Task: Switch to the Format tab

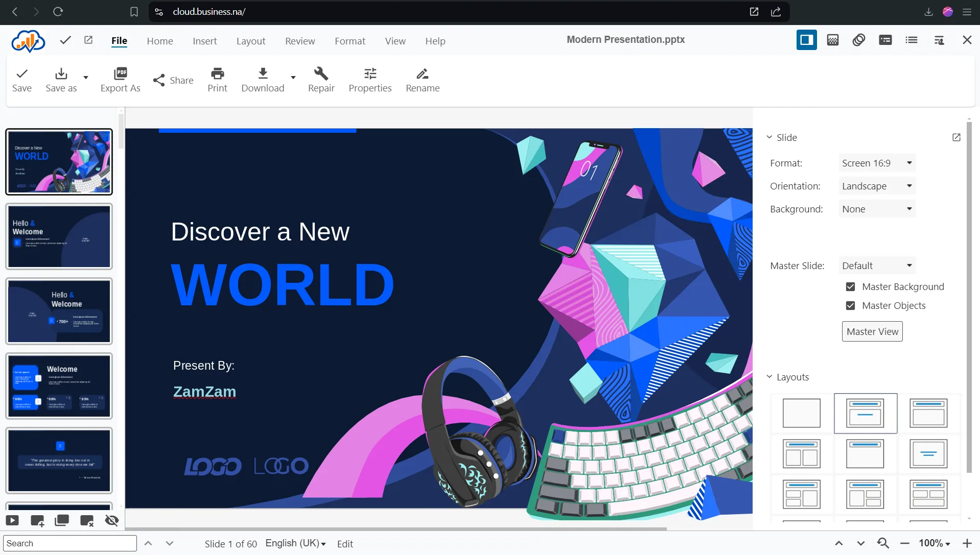Action: (x=350, y=41)
